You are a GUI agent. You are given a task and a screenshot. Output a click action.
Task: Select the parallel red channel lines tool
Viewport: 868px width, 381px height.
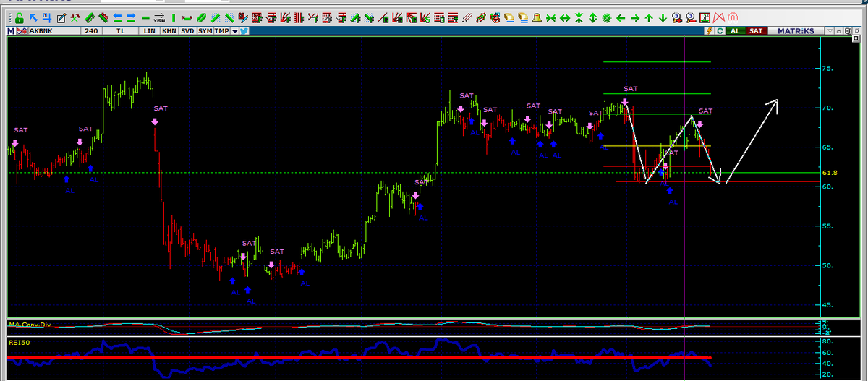[x=467, y=18]
